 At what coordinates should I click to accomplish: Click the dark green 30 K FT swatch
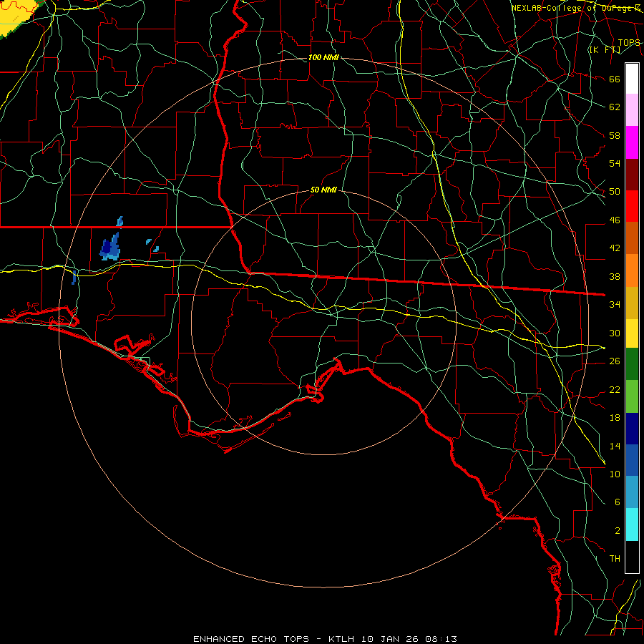632,364
